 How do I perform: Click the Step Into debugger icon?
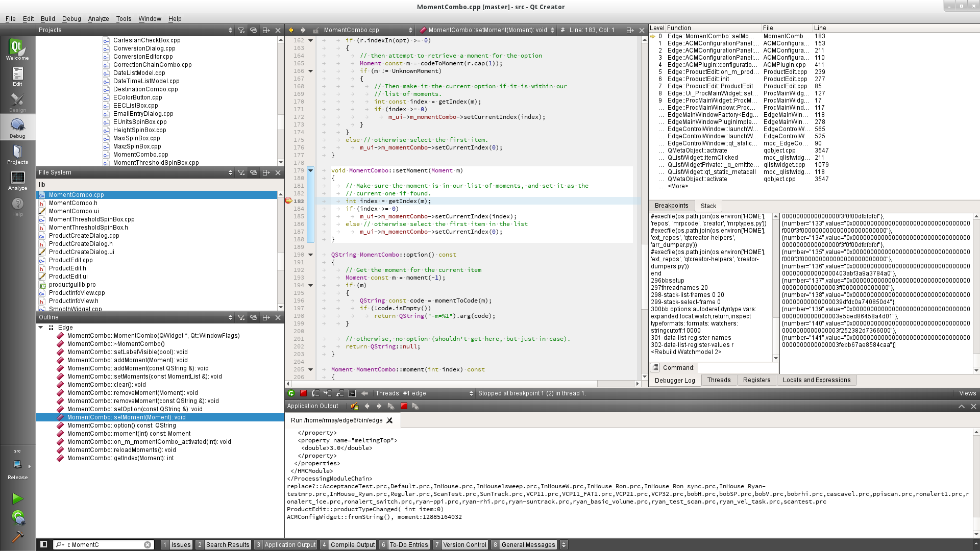[x=328, y=393]
